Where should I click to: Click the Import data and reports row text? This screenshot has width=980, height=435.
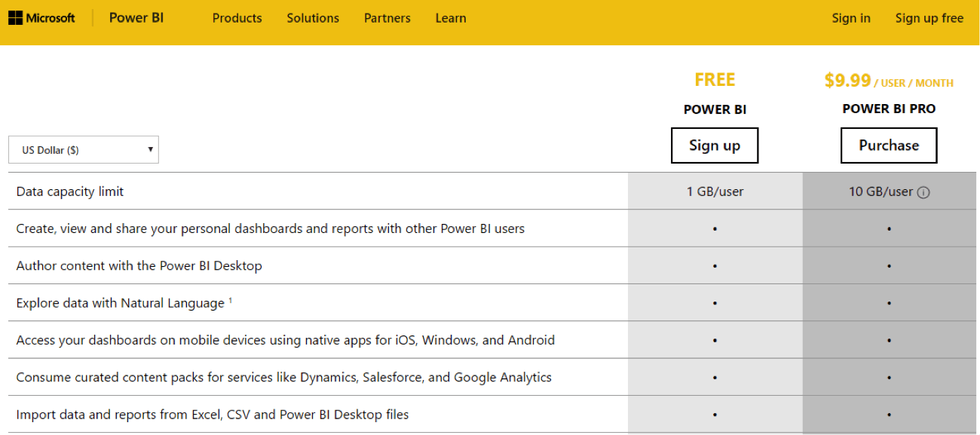(213, 415)
